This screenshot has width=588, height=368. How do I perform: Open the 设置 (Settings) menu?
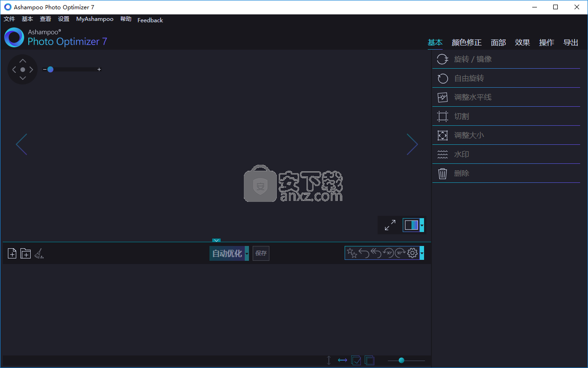pyautogui.click(x=64, y=19)
